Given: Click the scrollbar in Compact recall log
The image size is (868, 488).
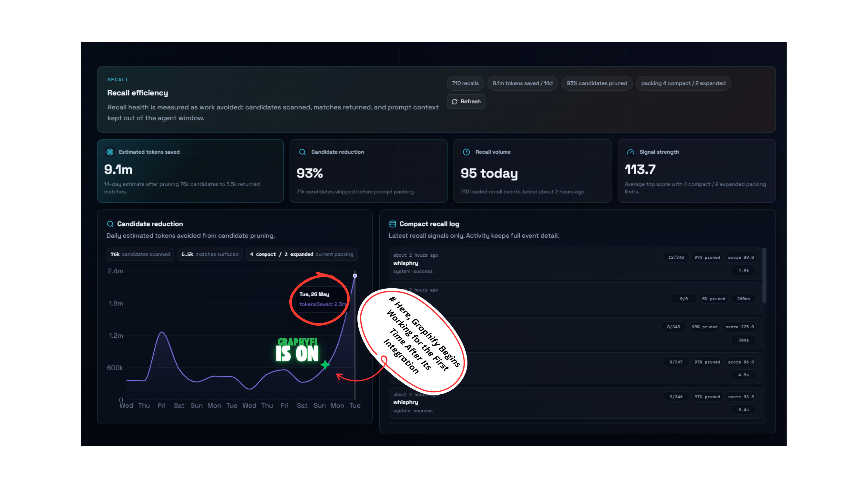Looking at the screenshot, I should [x=764, y=276].
